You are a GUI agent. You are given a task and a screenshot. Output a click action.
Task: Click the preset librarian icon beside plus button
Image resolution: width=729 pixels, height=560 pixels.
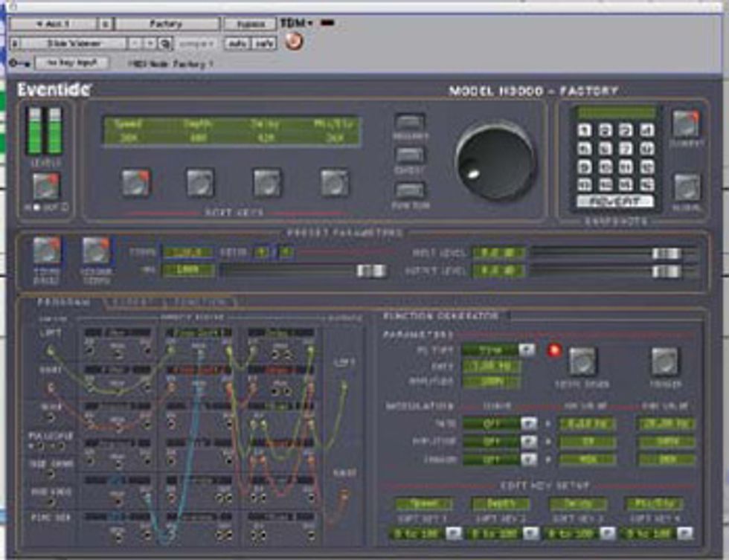165,44
